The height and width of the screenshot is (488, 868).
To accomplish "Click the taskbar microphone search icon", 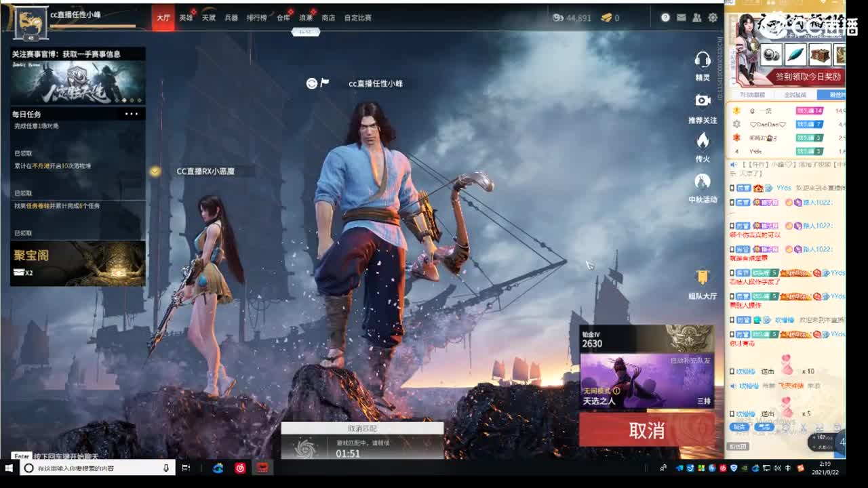I will (x=166, y=468).
